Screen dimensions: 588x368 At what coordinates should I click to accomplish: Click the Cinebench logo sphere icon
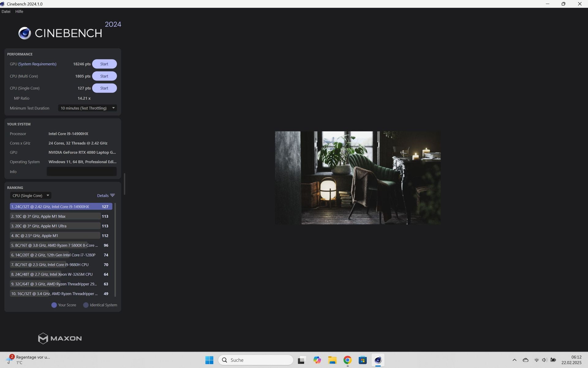coord(24,33)
